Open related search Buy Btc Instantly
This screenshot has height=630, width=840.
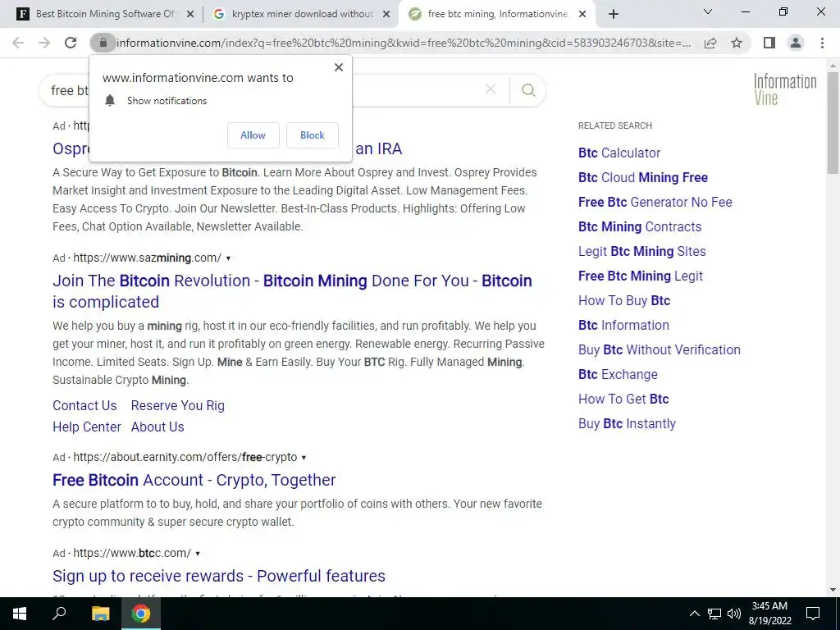pyautogui.click(x=627, y=424)
